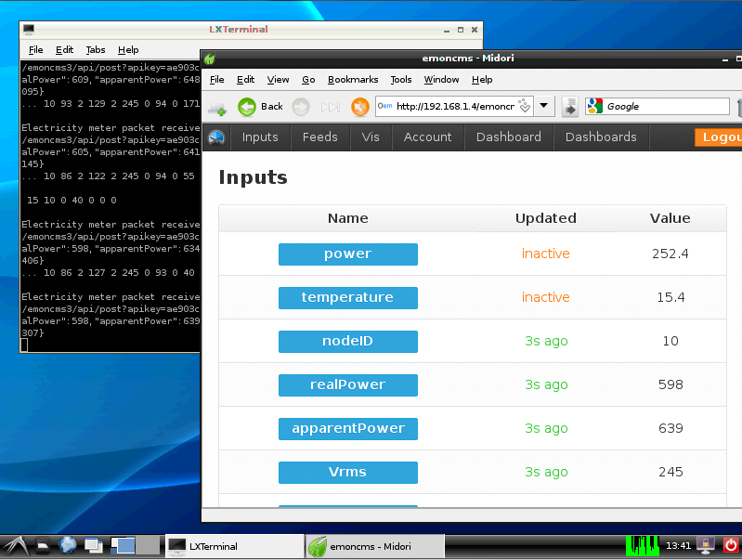Click the Vrms row value 245
This screenshot has height=560, width=742.
point(670,472)
